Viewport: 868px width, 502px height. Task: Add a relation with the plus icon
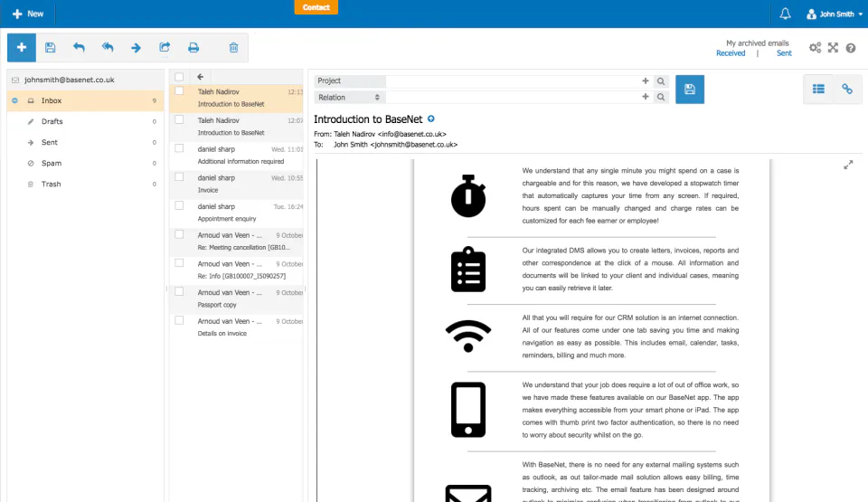coord(645,97)
